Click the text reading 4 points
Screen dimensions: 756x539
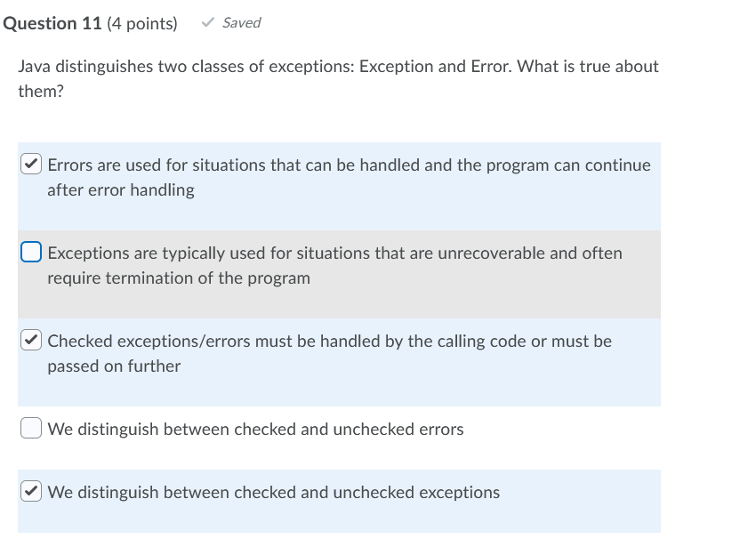pos(145,23)
